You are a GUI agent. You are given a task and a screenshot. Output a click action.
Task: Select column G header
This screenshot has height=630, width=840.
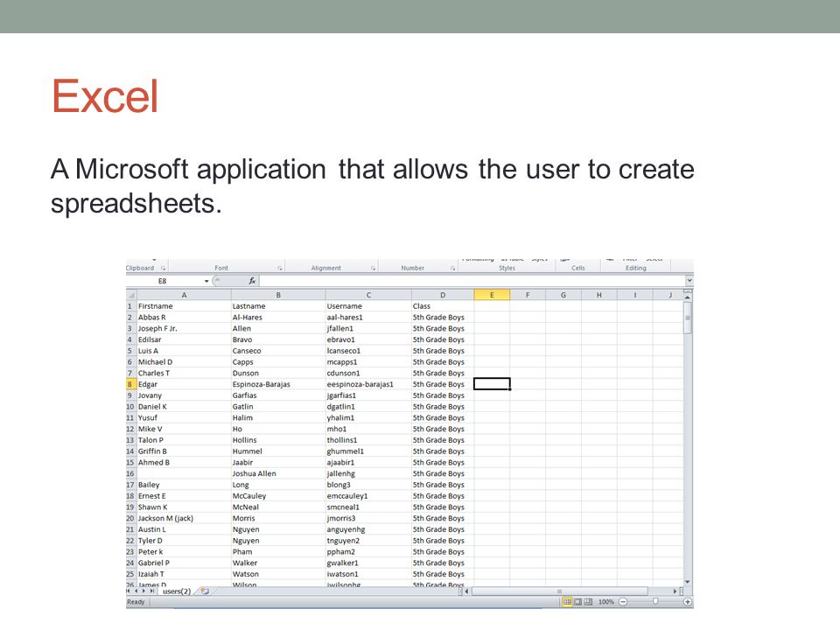point(563,295)
